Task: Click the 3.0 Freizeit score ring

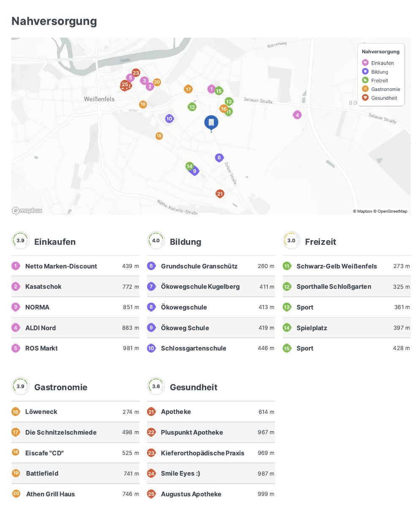Action: [291, 241]
